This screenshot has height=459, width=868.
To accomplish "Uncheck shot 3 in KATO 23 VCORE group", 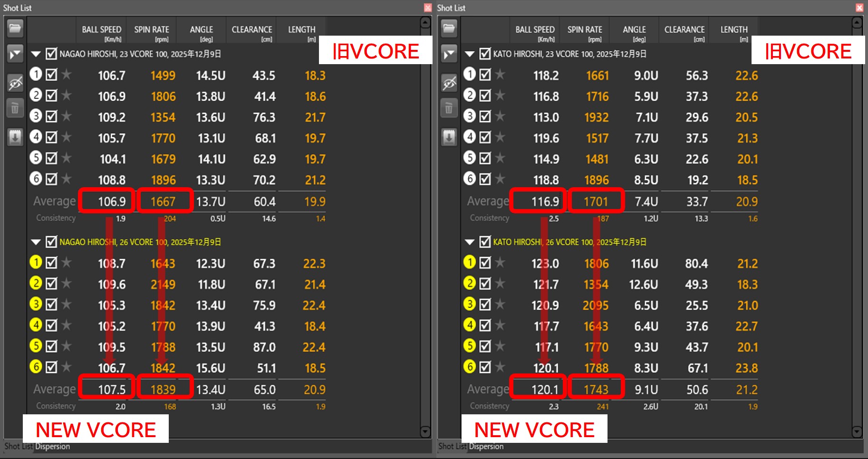I will pos(485,116).
